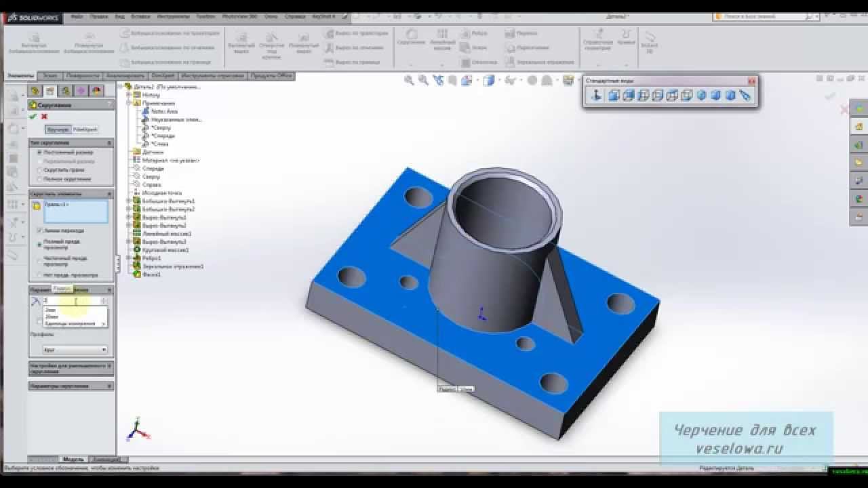
Task: Click Zoom to Area magnifier icon
Action: pos(424,80)
